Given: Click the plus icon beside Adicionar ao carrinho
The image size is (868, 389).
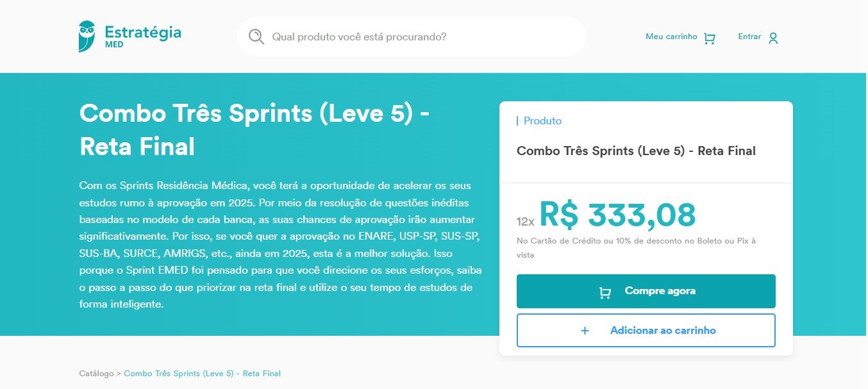Looking at the screenshot, I should (584, 331).
